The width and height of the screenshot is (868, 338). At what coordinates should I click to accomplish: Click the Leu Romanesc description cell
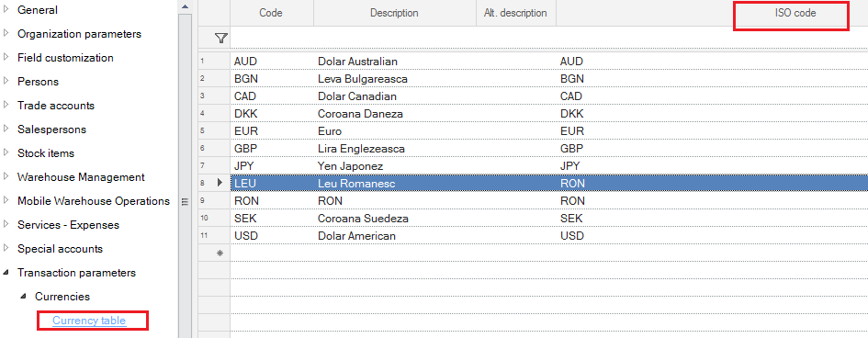pos(395,183)
